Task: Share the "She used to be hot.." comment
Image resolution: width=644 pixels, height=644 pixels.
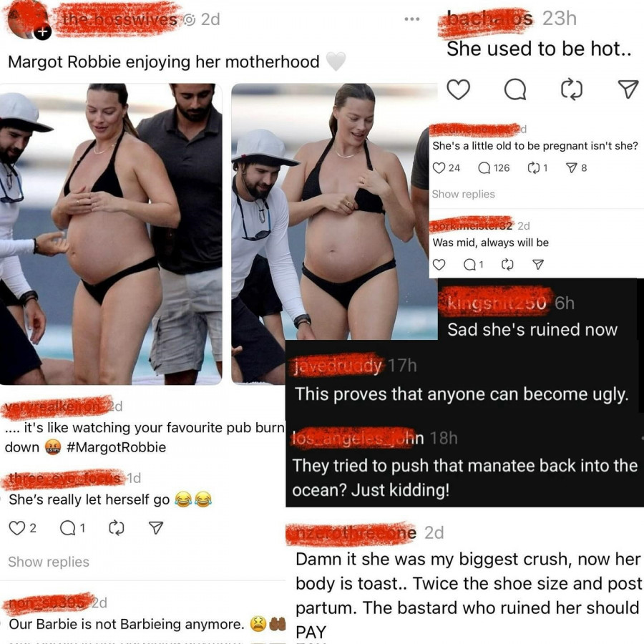Action: pos(628,89)
